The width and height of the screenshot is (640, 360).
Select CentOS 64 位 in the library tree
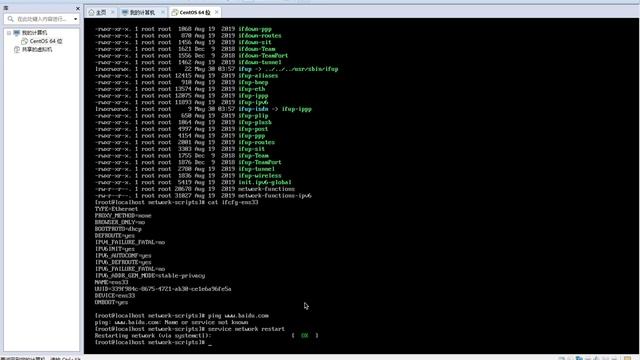(46, 41)
